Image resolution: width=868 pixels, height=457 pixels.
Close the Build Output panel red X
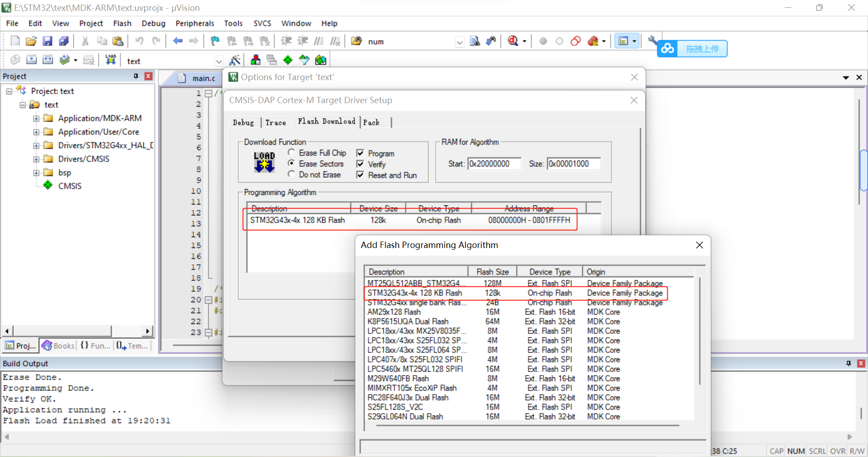[x=861, y=363]
